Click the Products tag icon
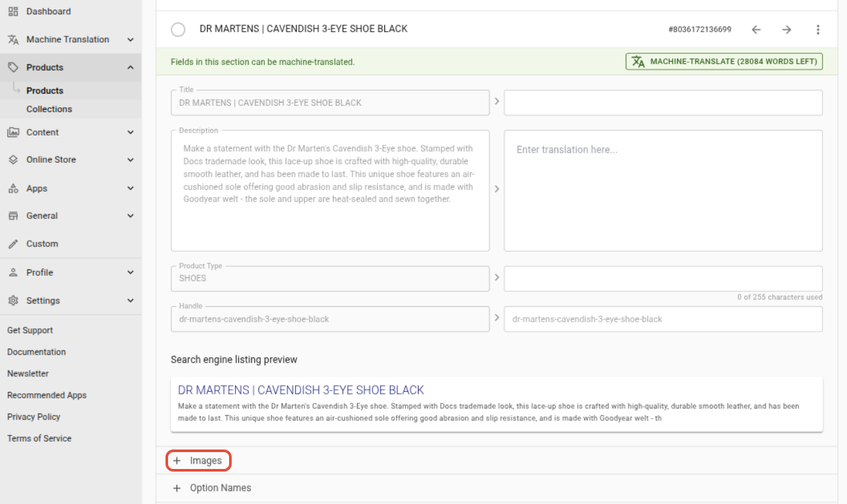 (13, 67)
